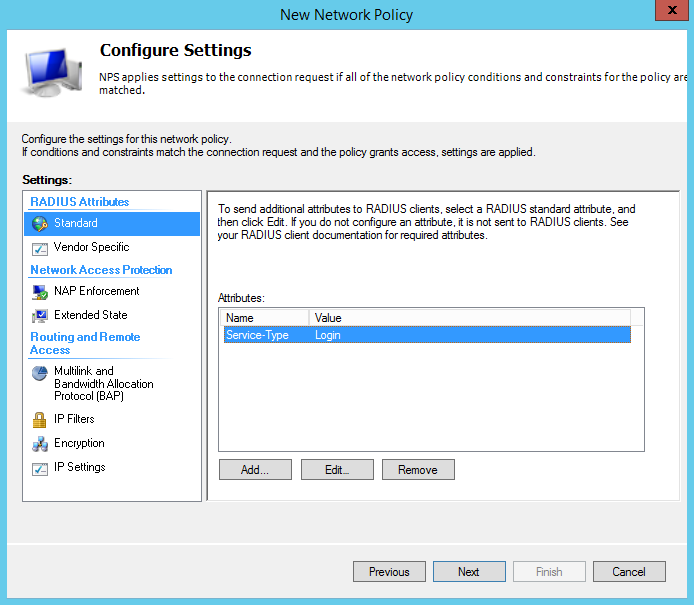Click the NAP Enforcement icon
Screen dimensions: 694x605
pyautogui.click(x=40, y=292)
